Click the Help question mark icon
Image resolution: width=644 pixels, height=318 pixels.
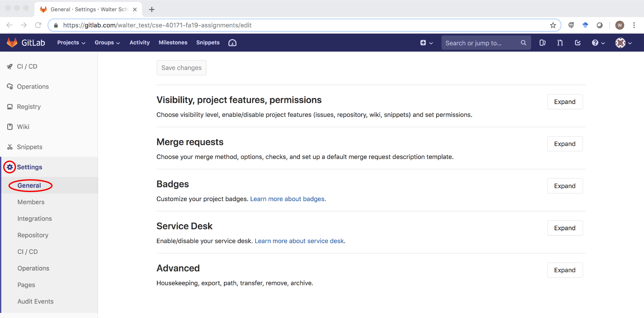click(595, 43)
